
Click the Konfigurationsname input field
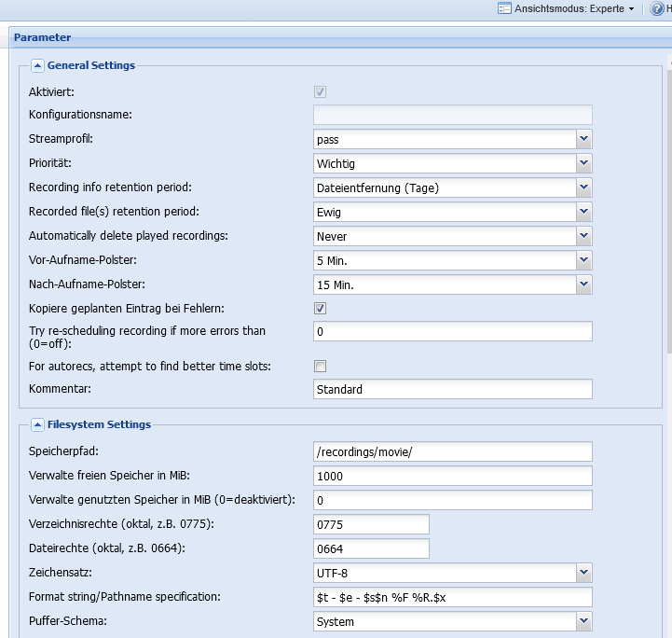click(x=453, y=115)
